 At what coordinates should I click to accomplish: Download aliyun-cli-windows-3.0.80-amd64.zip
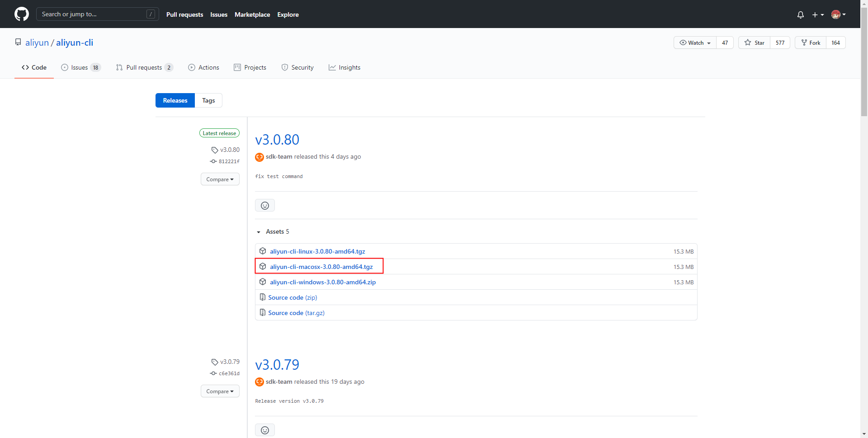point(323,282)
